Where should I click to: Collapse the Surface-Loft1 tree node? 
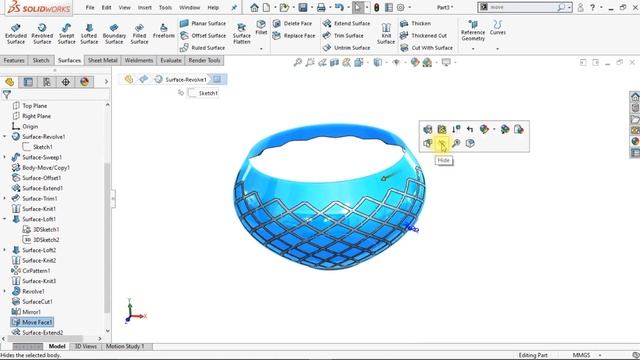pyautogui.click(x=5, y=219)
